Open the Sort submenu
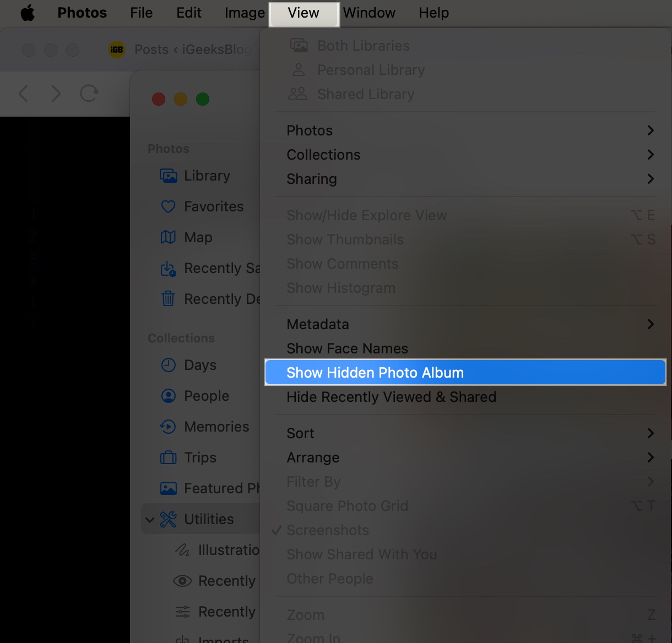This screenshot has height=643, width=672. 300,433
